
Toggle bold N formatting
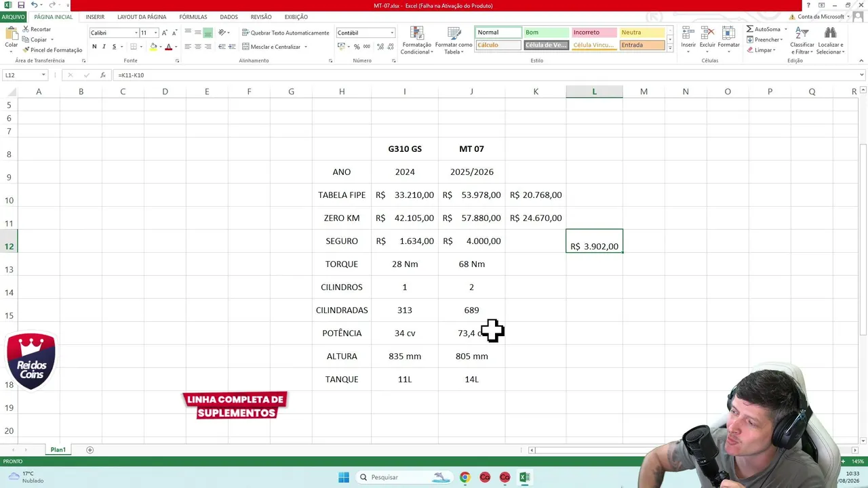click(x=94, y=47)
